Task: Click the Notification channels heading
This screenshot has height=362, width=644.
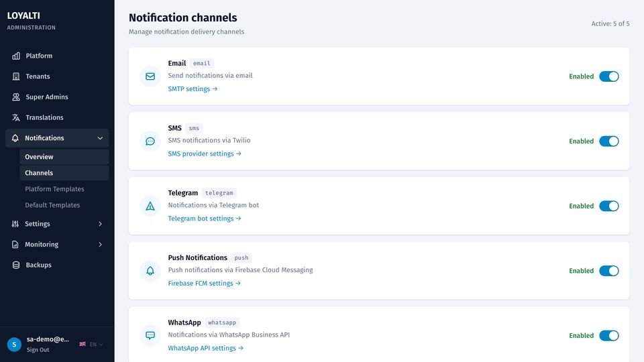Action: tap(182, 17)
